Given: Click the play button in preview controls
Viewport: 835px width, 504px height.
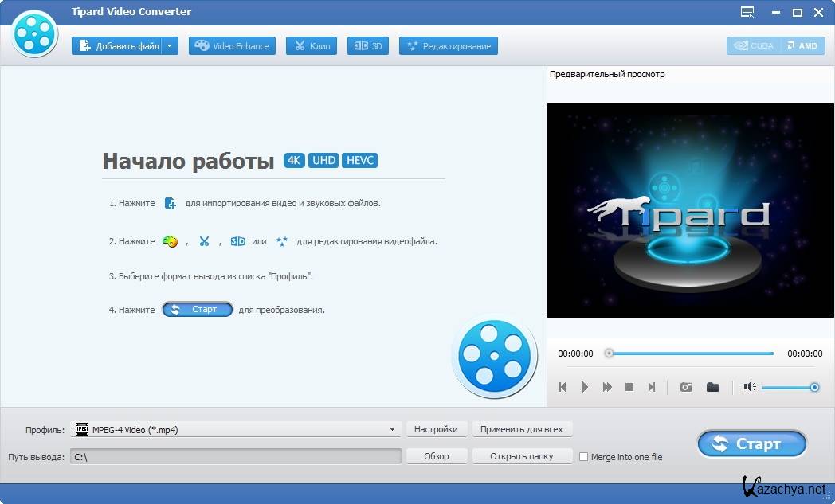Looking at the screenshot, I should (584, 387).
